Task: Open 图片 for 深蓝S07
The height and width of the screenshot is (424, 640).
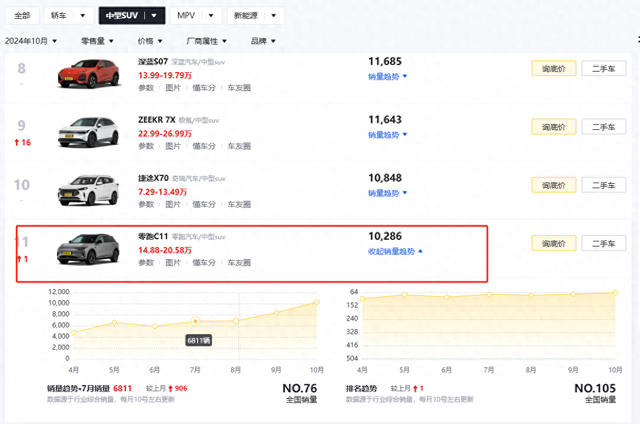Action: [173, 88]
